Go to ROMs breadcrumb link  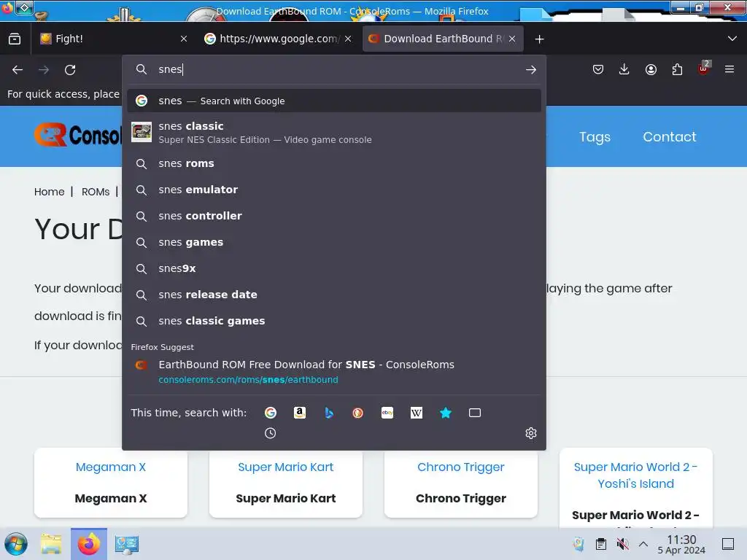tap(96, 192)
